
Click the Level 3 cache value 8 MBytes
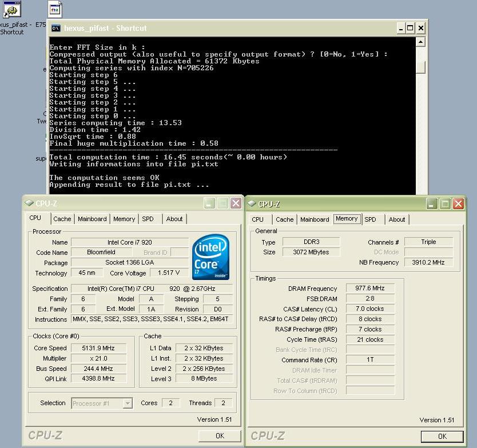204,379
